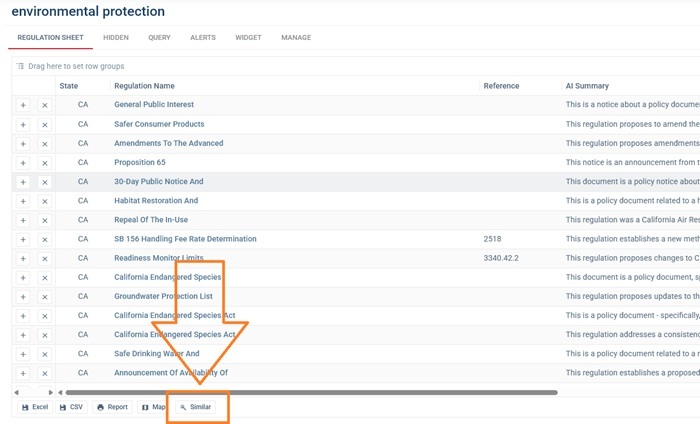
Task: Export the sheet as CSV
Action: [71, 407]
